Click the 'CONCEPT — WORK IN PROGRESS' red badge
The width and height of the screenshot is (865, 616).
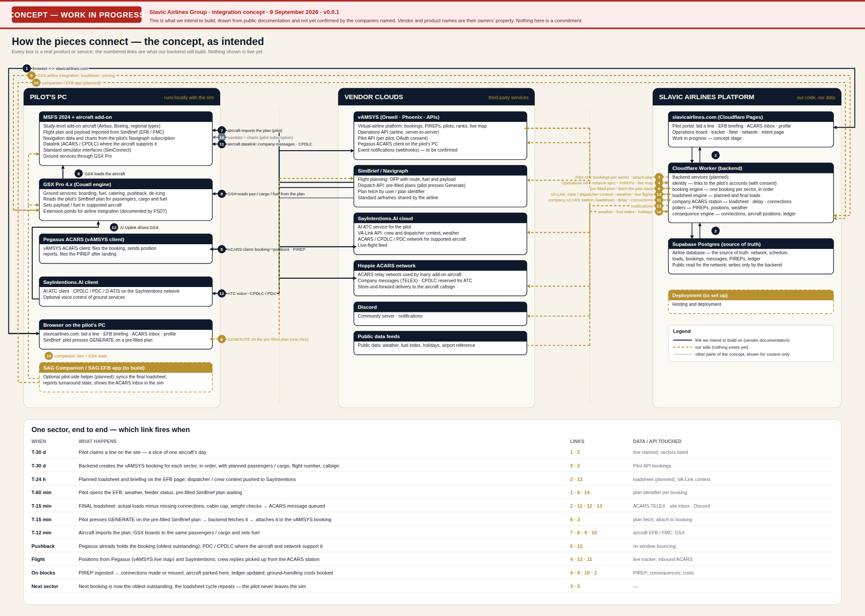tap(76, 15)
